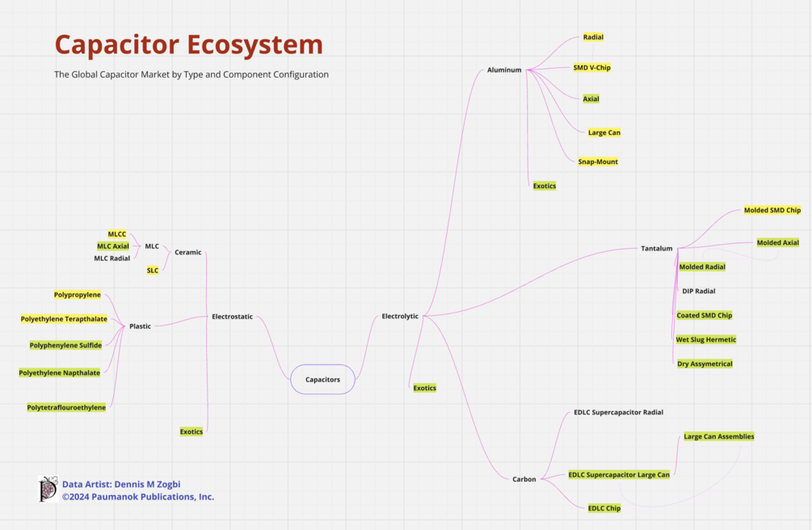Click the MLCC label
The height and width of the screenshot is (530, 812).
click(117, 234)
